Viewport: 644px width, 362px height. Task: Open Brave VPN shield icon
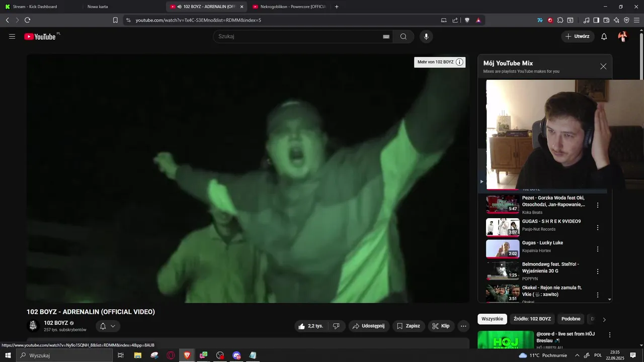click(x=626, y=20)
